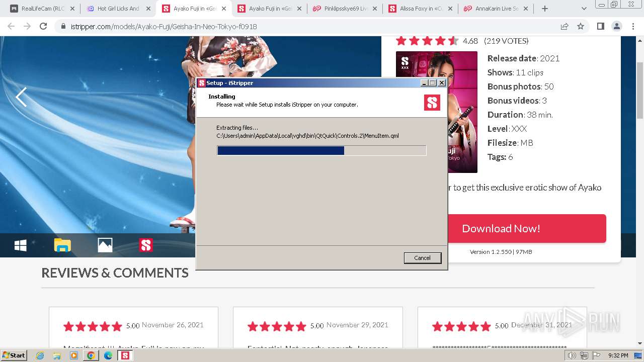Click the setup dialog title icon
This screenshot has width=644, height=362.
pyautogui.click(x=201, y=83)
